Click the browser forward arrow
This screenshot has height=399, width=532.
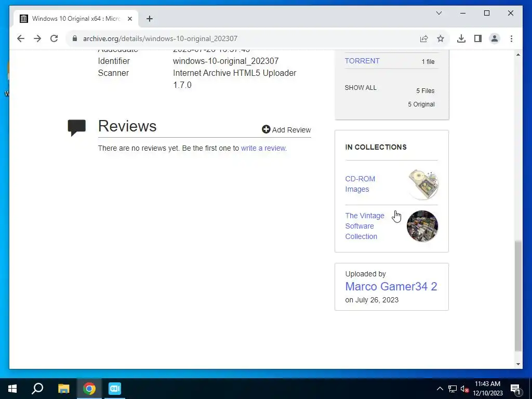pyautogui.click(x=37, y=38)
